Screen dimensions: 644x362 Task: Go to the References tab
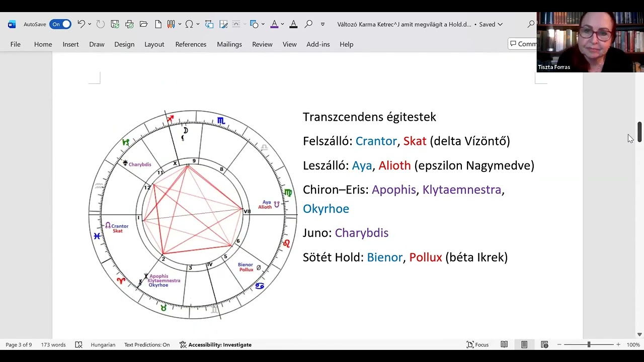pyautogui.click(x=191, y=44)
